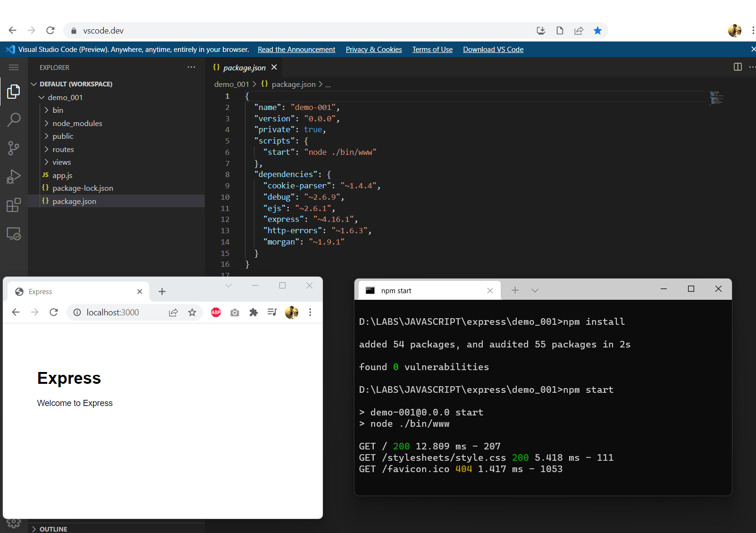Click the editor minimap preview
The height and width of the screenshot is (533, 756).
tap(716, 97)
